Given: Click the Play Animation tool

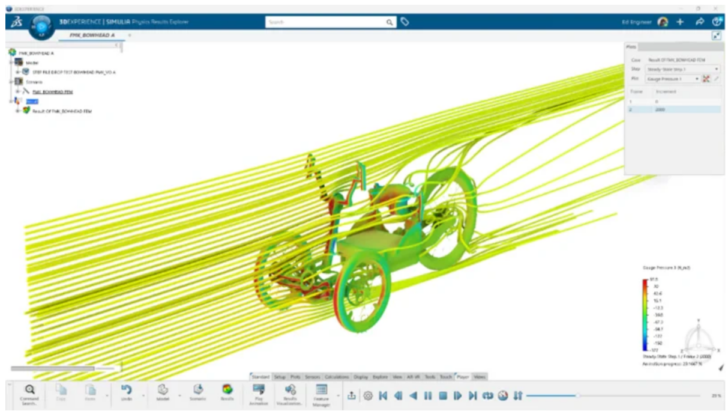Looking at the screenshot, I should [x=259, y=395].
